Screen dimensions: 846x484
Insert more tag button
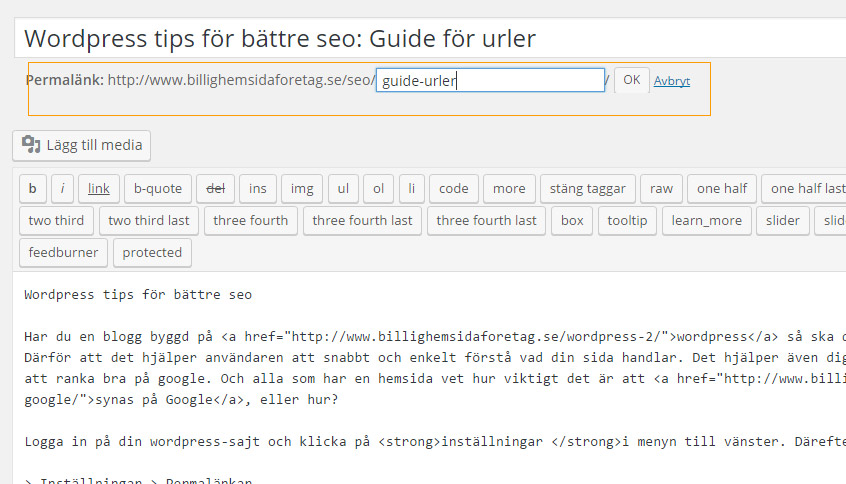(x=509, y=188)
